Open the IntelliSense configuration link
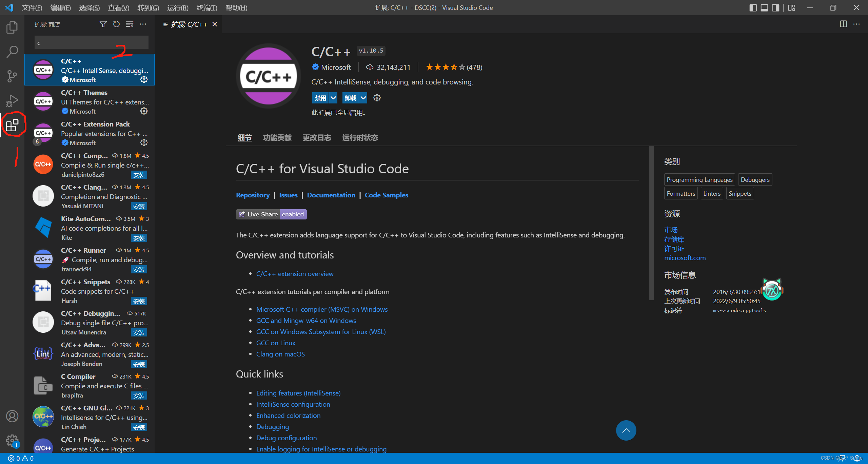Viewport: 868px width, 464px height. point(293,404)
